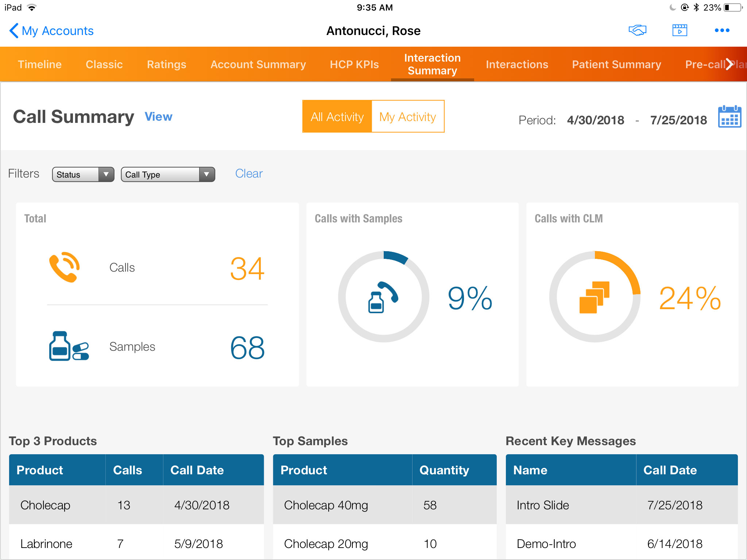Open the handshake interaction icon
The width and height of the screenshot is (747, 560).
[637, 31]
